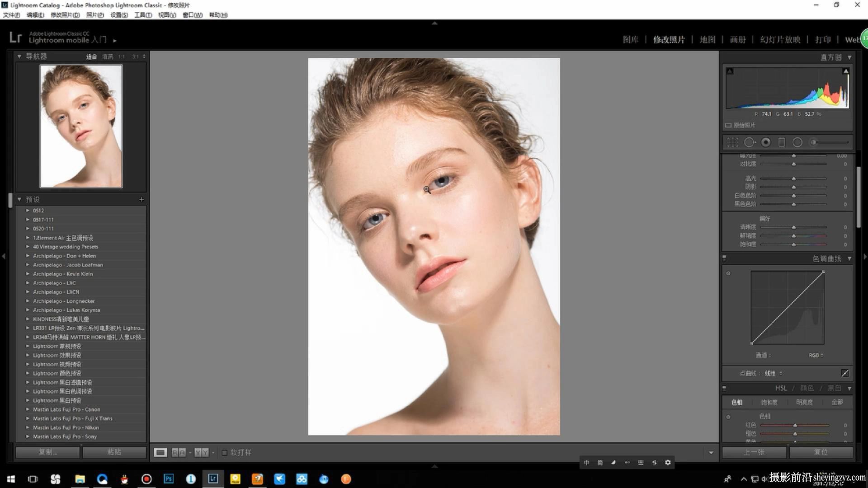The image size is (868, 488).
Task: Expand the 0512 preset folder
Action: [x=28, y=211]
